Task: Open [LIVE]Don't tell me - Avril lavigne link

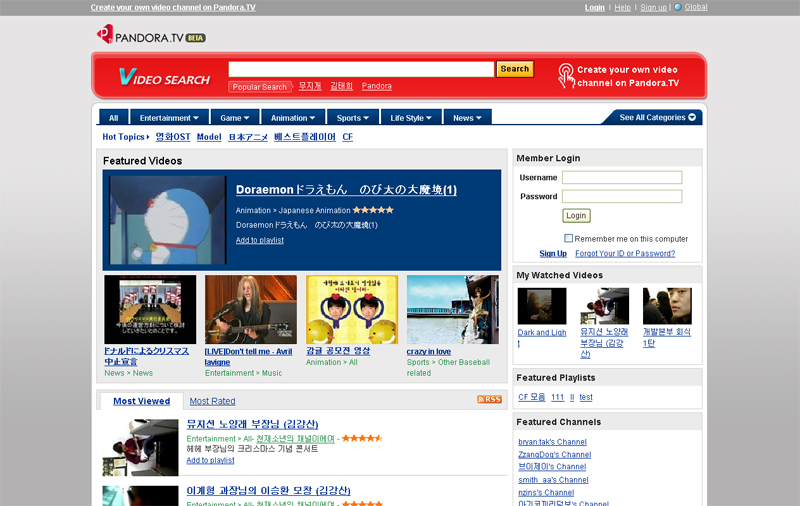Action: pos(248,357)
